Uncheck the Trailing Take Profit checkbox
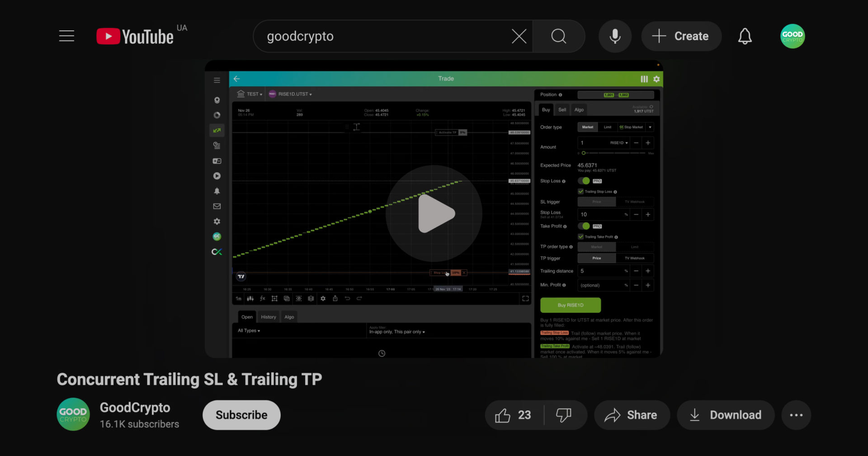The width and height of the screenshot is (868, 456). click(580, 236)
